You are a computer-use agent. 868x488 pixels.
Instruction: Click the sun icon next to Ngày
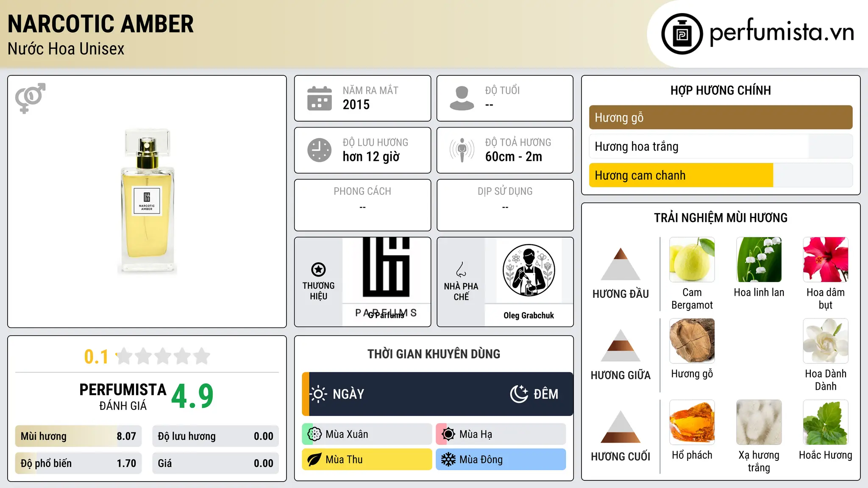tap(318, 394)
